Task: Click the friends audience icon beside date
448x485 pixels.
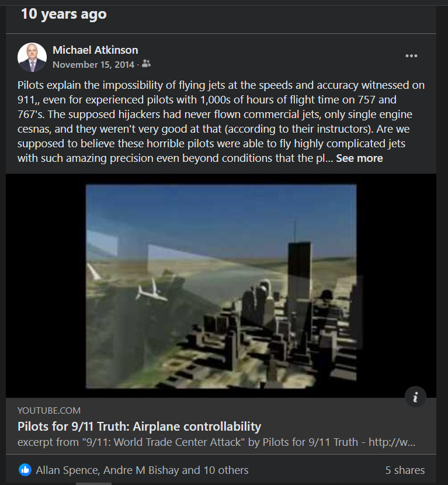Action: (146, 64)
